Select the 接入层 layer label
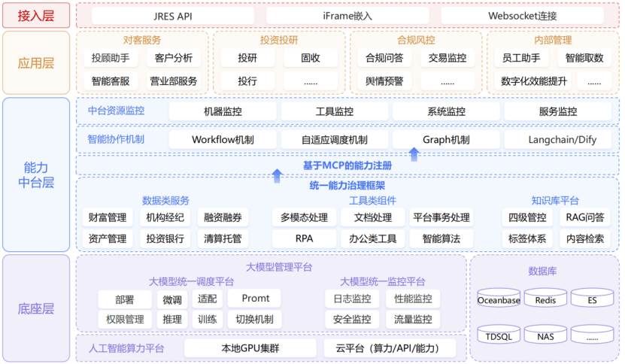The height and width of the screenshot is (364, 625). point(35,14)
